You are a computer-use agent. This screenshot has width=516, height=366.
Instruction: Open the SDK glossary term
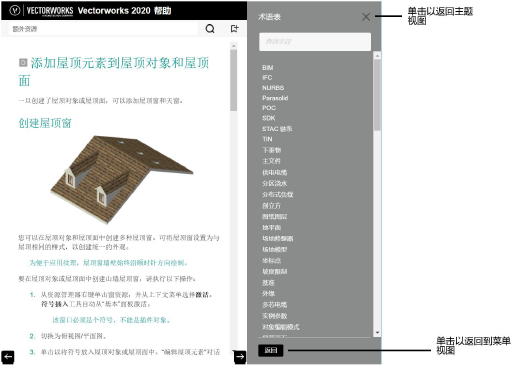(268, 118)
